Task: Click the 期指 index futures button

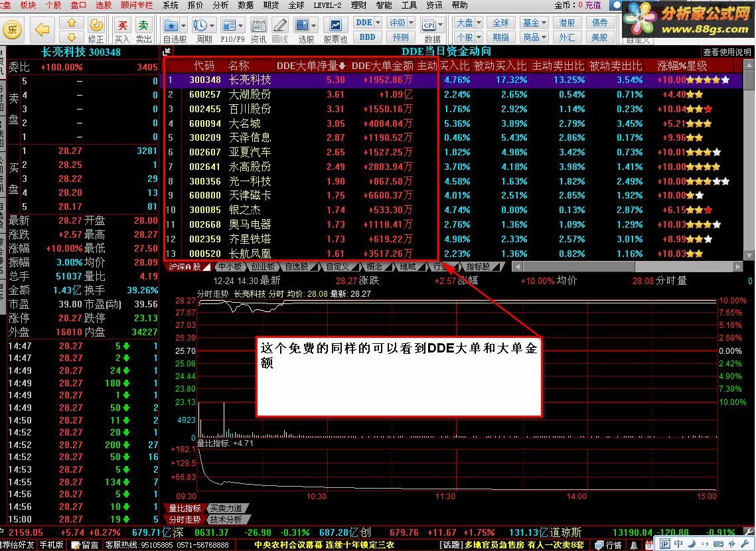Action: point(500,37)
